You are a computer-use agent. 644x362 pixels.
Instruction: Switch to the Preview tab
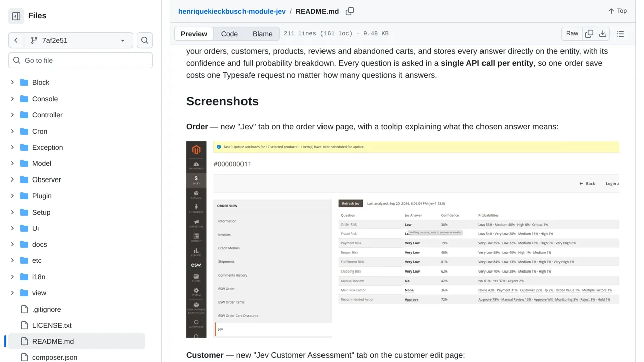[194, 34]
